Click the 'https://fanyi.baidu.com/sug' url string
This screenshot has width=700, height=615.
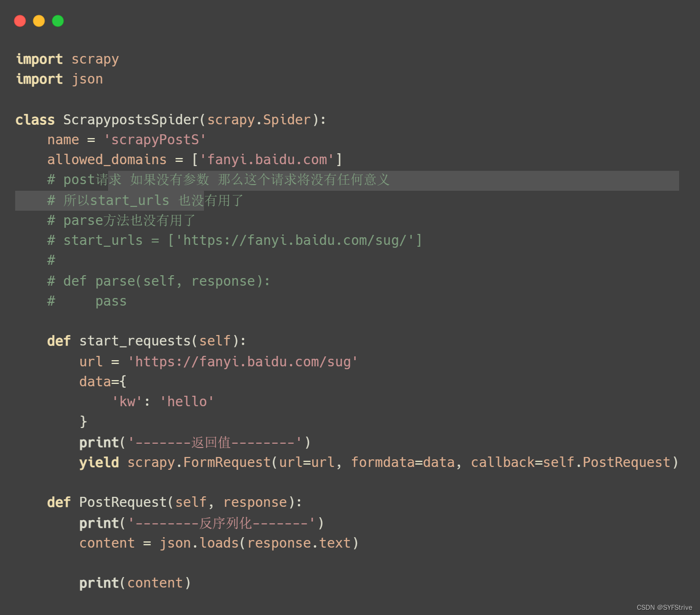tap(243, 362)
